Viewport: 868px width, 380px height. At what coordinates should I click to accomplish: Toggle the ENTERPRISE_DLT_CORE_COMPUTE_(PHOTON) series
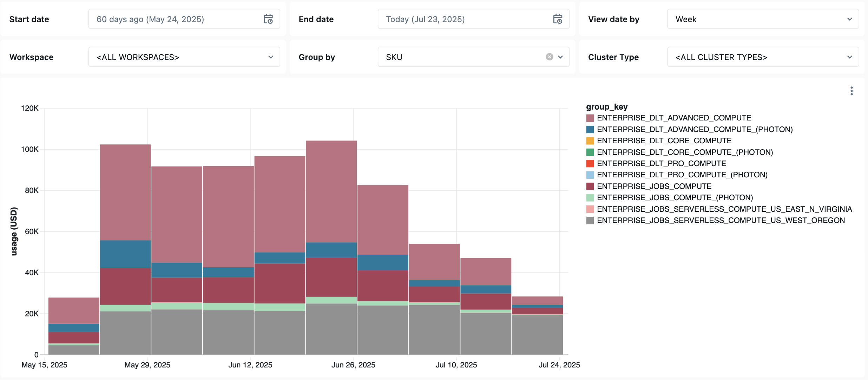(590, 152)
